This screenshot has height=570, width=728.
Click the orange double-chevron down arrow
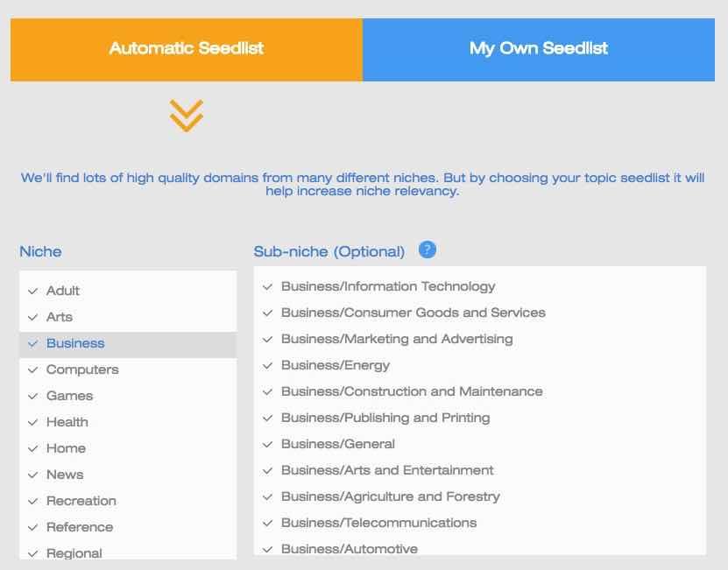187,116
